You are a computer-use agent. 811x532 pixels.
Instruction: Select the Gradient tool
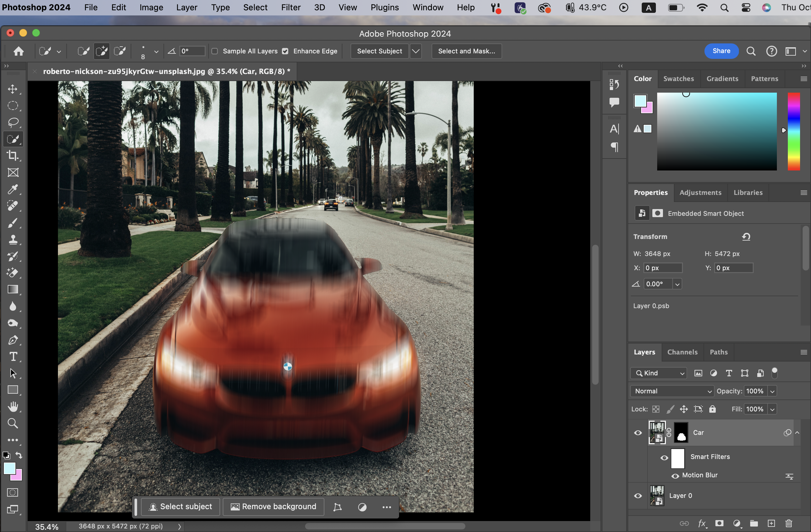[x=13, y=289]
